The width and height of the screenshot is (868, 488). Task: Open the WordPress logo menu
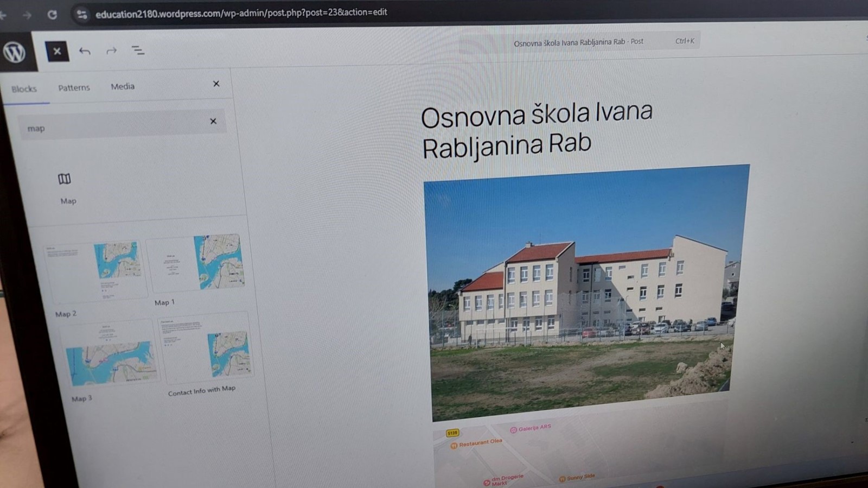pos(15,52)
